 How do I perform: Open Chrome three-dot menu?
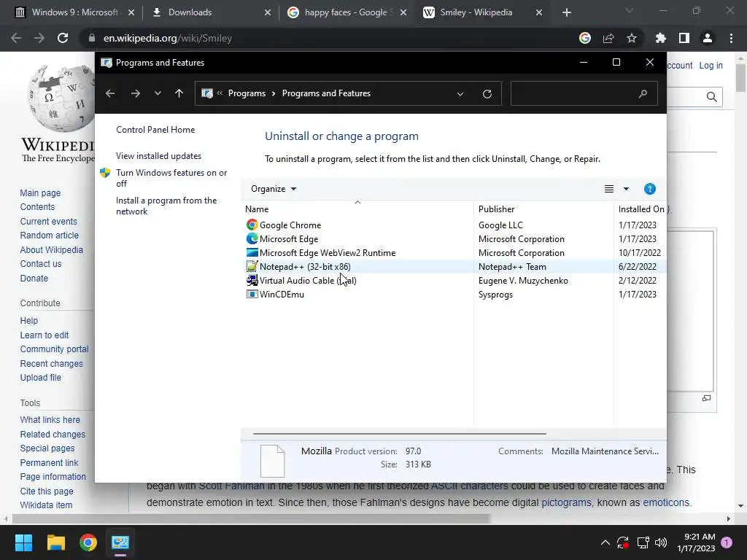[x=731, y=38]
